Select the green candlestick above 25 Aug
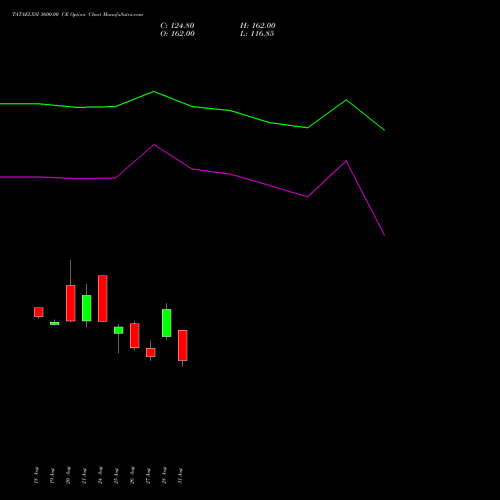This screenshot has width=500, height=500. click(119, 330)
